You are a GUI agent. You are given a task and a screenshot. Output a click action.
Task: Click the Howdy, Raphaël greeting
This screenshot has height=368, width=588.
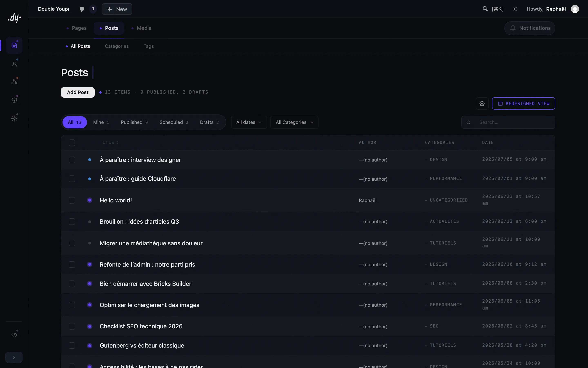coord(546,9)
